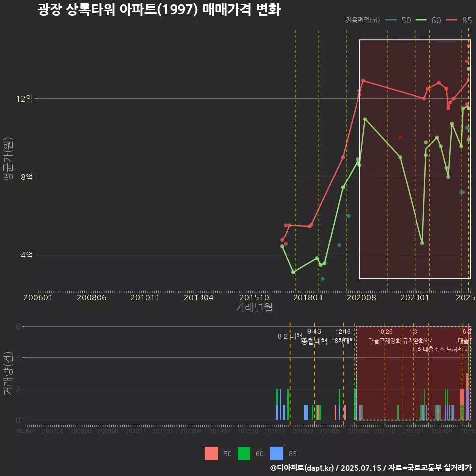Click the red 50 swatch in bottom legend
Image resolution: width=476 pixels, height=476 pixels.
[x=212, y=454]
